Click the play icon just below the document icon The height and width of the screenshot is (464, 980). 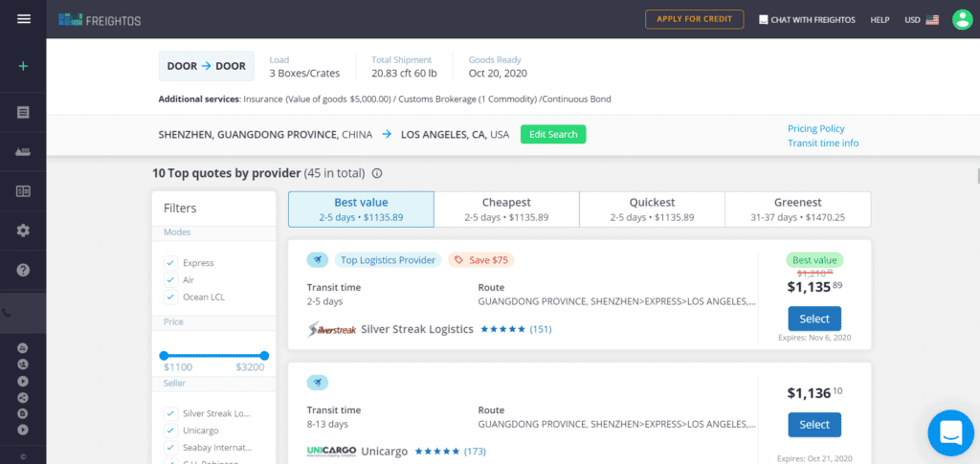pyautogui.click(x=23, y=429)
